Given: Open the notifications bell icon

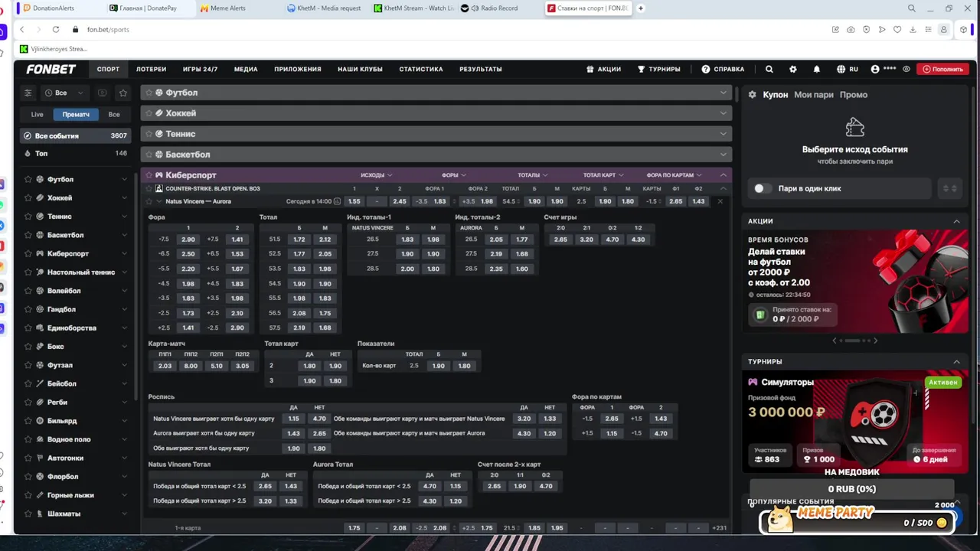Looking at the screenshot, I should [816, 69].
